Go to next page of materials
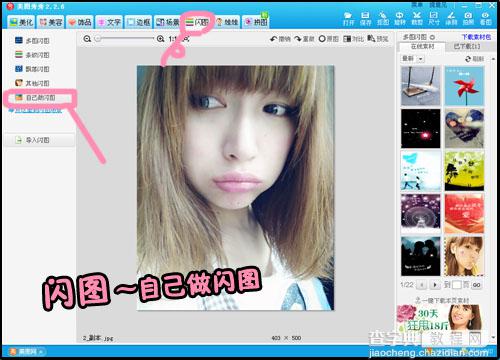500x360 pixels. point(435,285)
